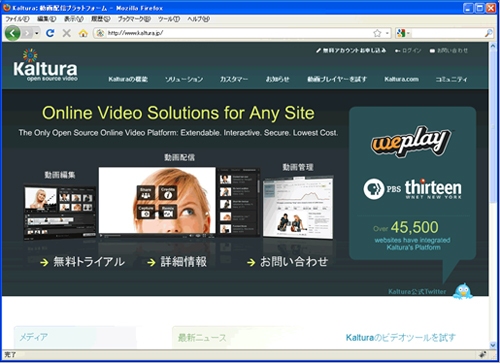Open the Kalturaの機能 navigation item
The height and width of the screenshot is (363, 500).
click(128, 79)
